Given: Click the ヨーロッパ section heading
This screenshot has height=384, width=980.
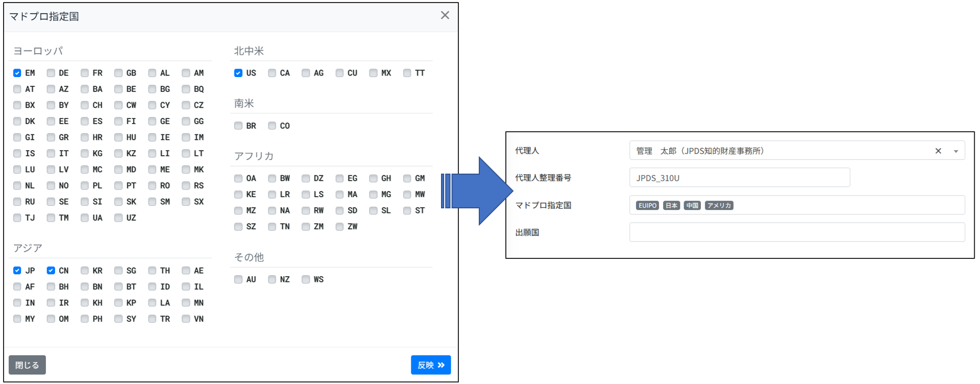Looking at the screenshot, I should (x=38, y=51).
